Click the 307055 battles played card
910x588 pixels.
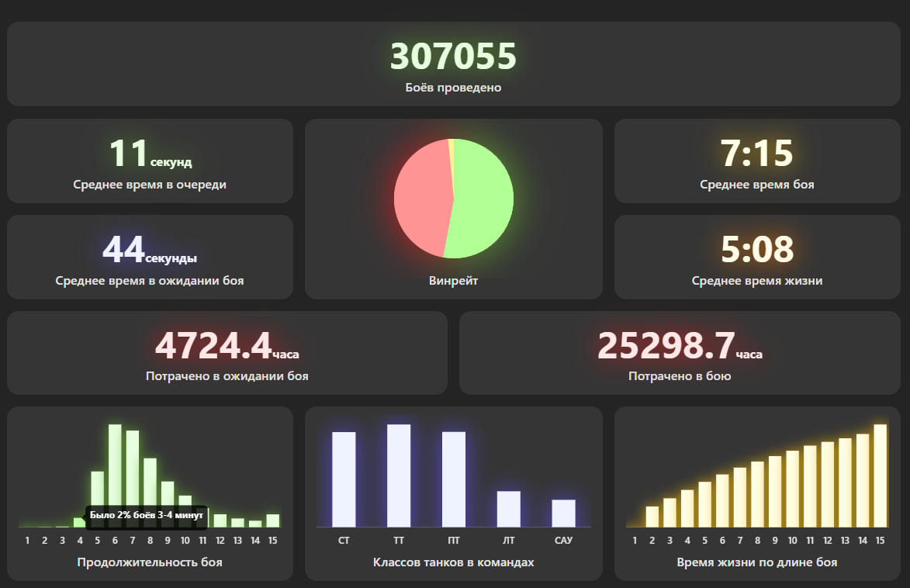[x=453, y=64]
